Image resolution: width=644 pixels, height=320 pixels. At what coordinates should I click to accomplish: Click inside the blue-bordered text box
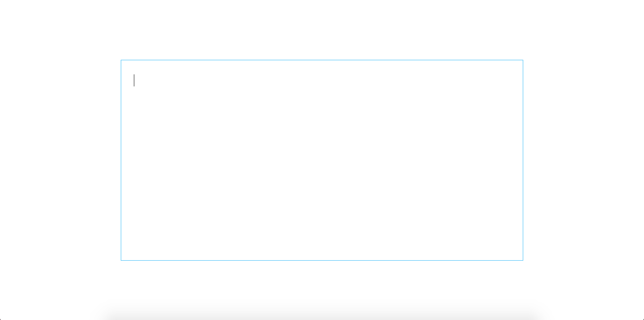point(322,160)
